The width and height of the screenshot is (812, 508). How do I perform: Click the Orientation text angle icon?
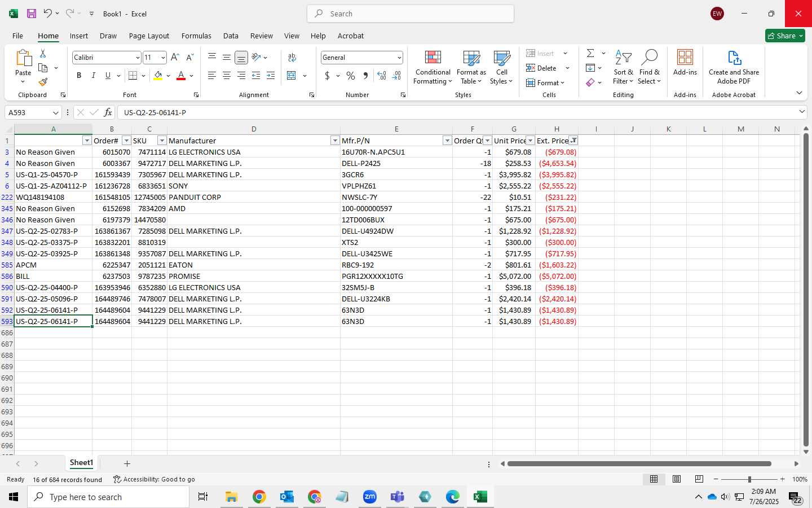click(x=256, y=58)
